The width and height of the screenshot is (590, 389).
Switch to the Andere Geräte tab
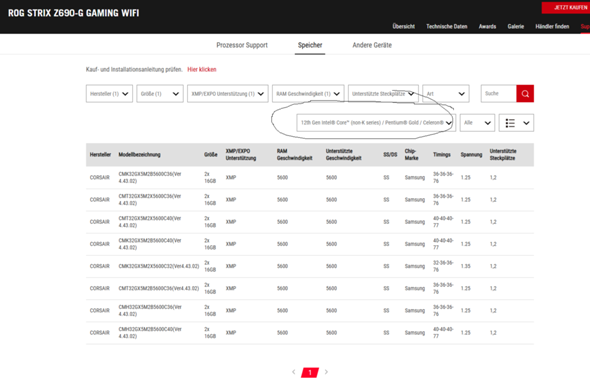point(372,45)
